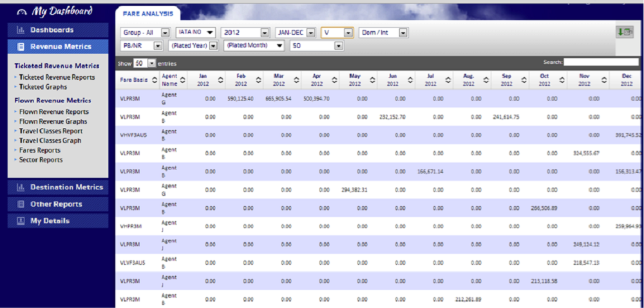
Task: Open the Ticketed Revenue Reports link
Action: coord(57,77)
